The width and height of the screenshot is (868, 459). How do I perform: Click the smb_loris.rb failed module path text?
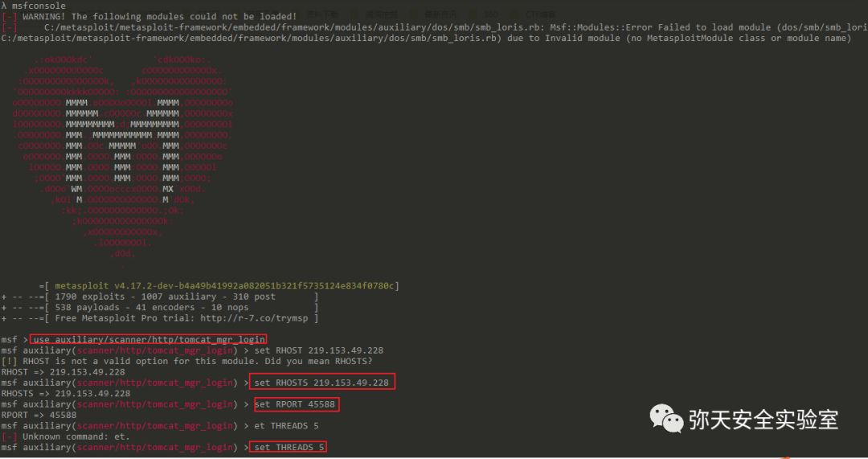294,27
